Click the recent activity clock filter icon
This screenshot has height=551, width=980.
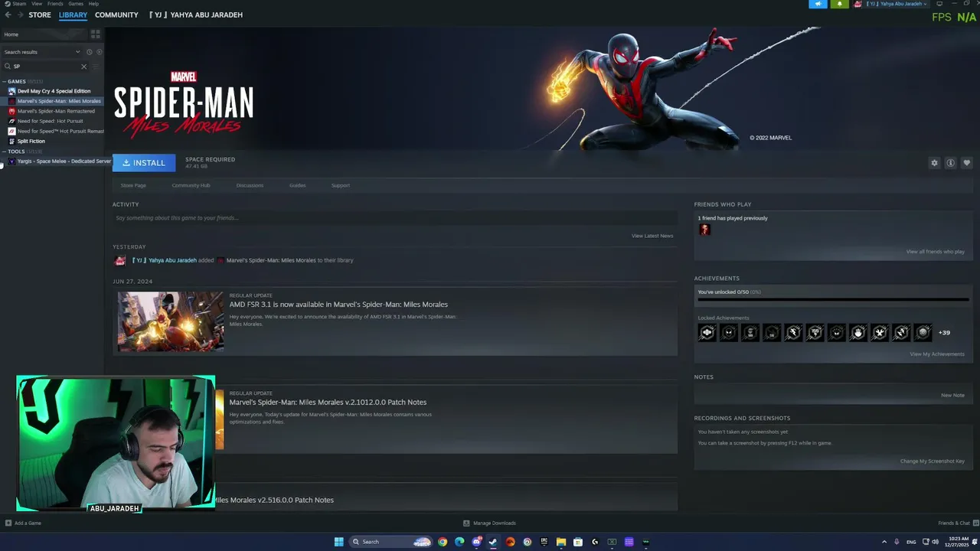point(89,52)
